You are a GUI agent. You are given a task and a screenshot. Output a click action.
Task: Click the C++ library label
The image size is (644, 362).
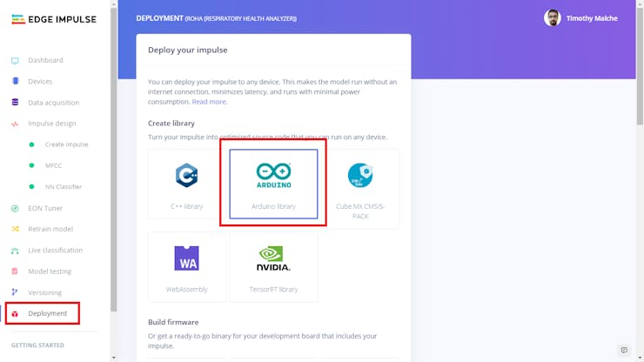click(x=187, y=206)
